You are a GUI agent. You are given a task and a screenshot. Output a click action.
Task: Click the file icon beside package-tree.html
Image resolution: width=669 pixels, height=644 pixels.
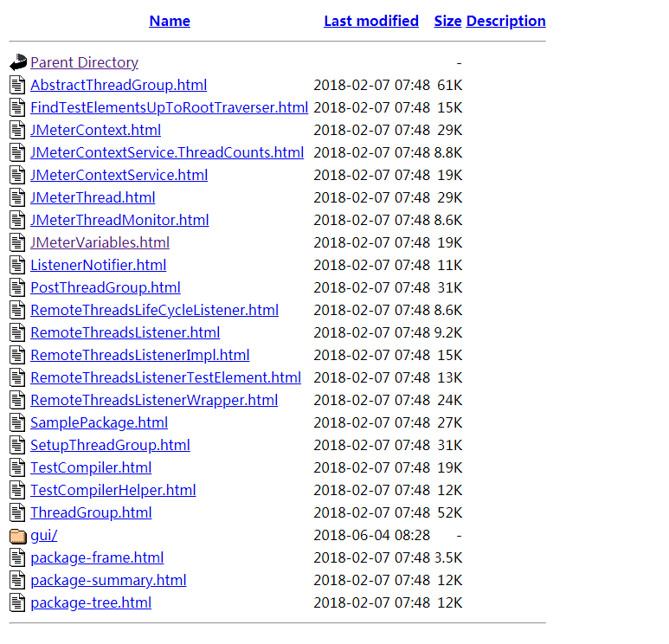(x=18, y=602)
